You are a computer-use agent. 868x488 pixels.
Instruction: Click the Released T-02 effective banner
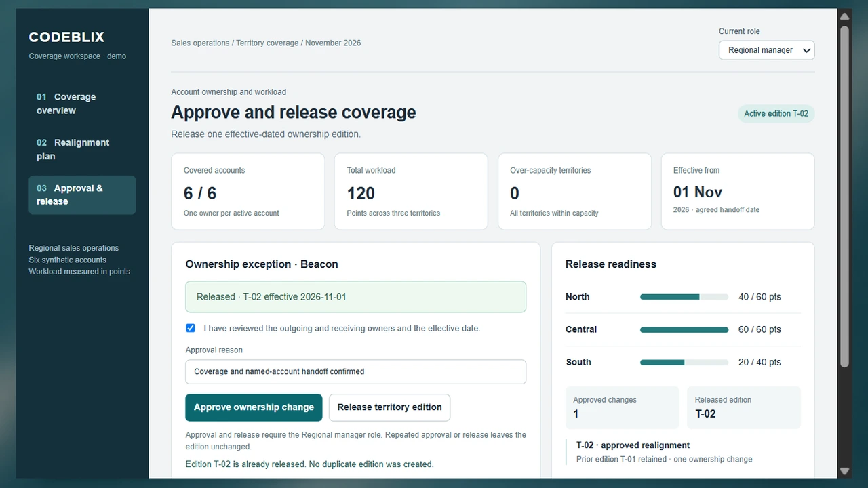pos(355,297)
